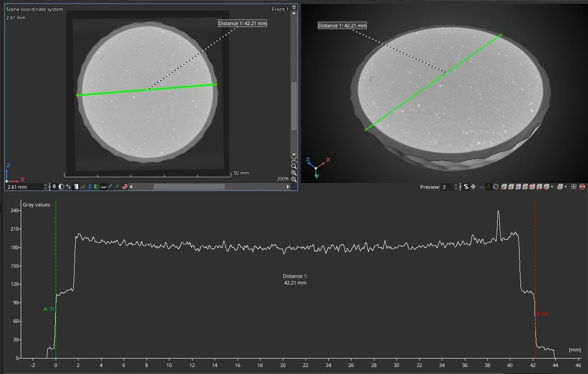Click the magnifier zoom icon in 2D view
The height and width of the screenshot is (374, 588).
pos(294,166)
